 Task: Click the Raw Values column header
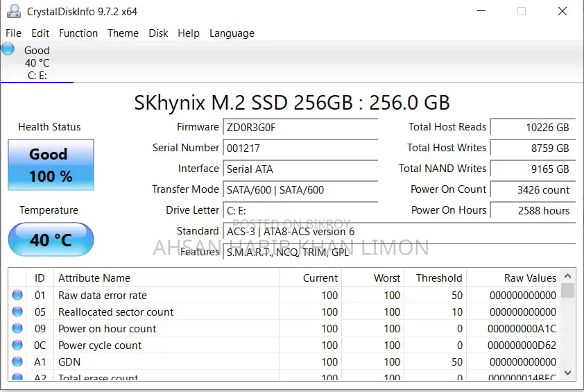tap(513, 278)
